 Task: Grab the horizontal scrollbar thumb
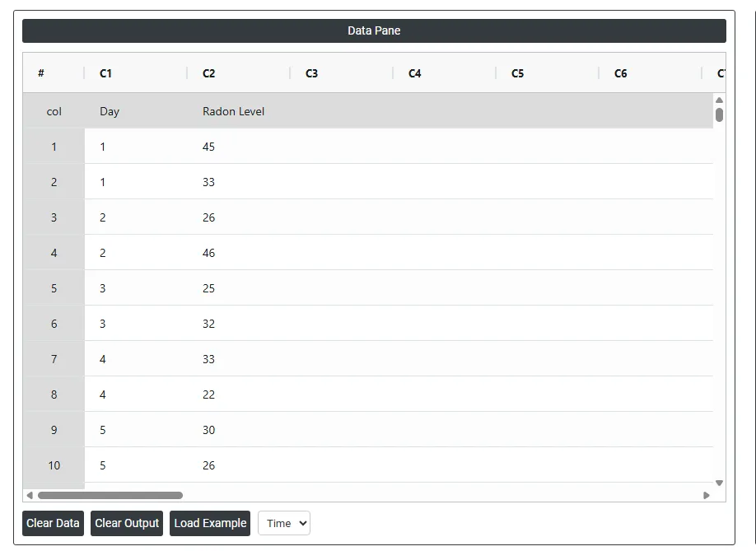point(110,495)
